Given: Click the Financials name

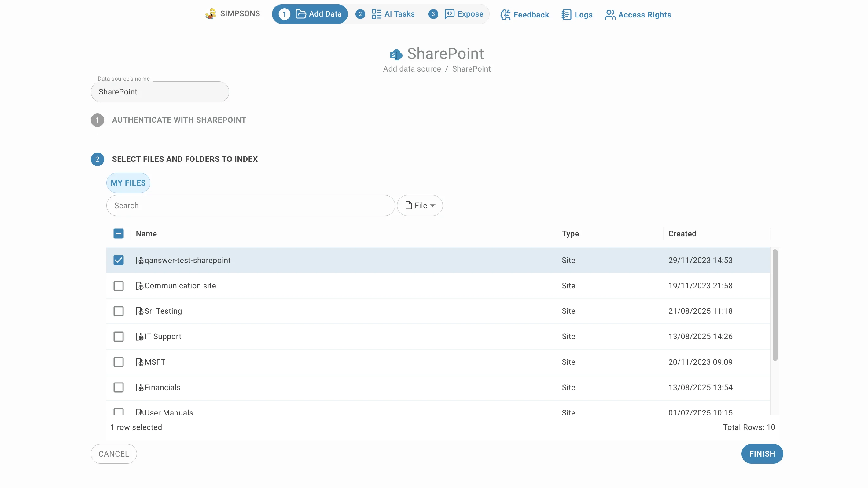Looking at the screenshot, I should pyautogui.click(x=162, y=388).
